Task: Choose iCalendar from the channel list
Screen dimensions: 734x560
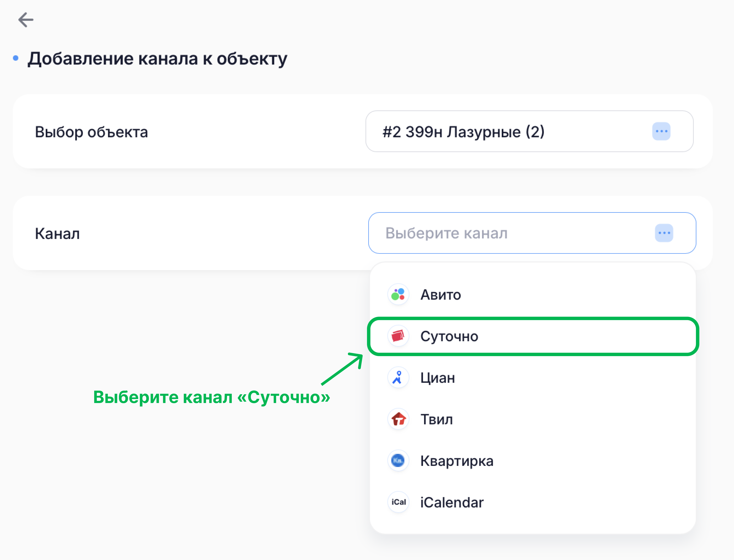Action: [452, 502]
